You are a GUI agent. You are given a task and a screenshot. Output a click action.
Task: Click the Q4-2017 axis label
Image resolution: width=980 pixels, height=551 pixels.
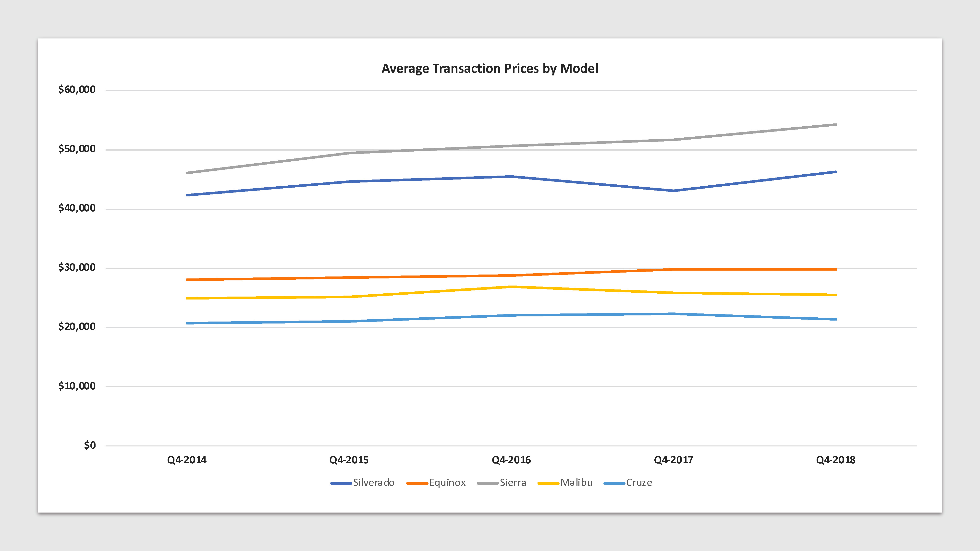(x=673, y=460)
